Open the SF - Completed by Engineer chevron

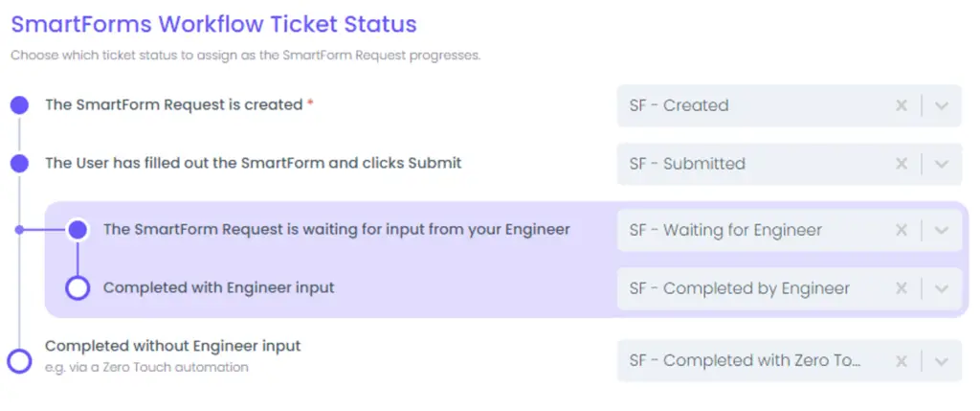coord(942,288)
